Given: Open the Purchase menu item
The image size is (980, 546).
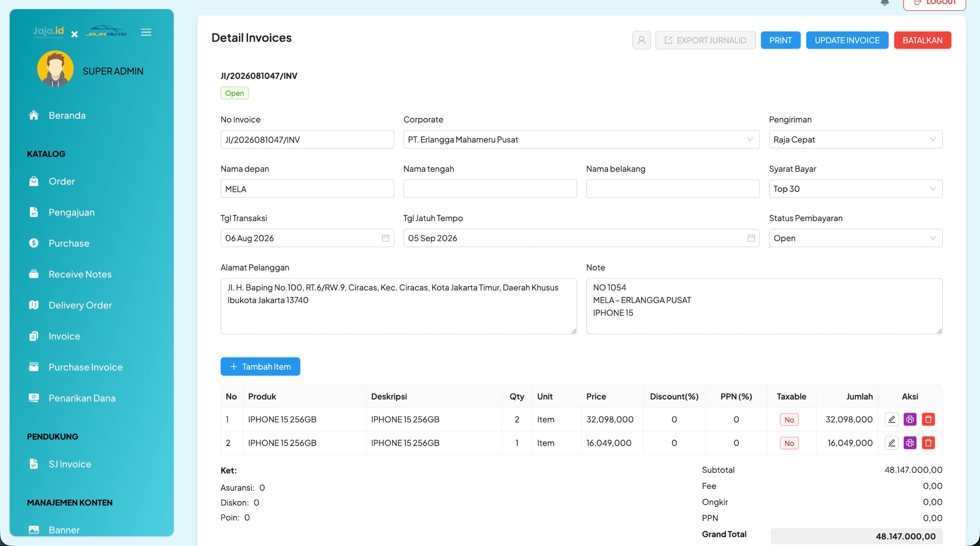Looking at the screenshot, I should [x=69, y=243].
